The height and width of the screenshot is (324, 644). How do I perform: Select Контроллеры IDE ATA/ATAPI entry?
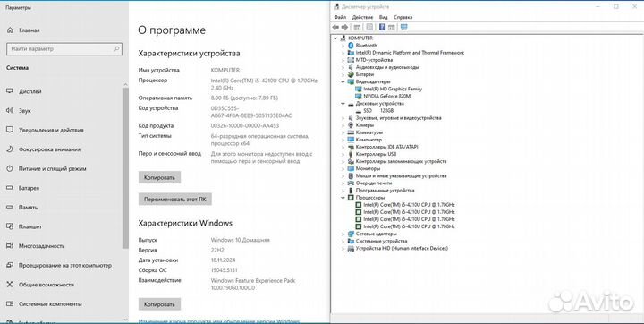click(x=387, y=147)
